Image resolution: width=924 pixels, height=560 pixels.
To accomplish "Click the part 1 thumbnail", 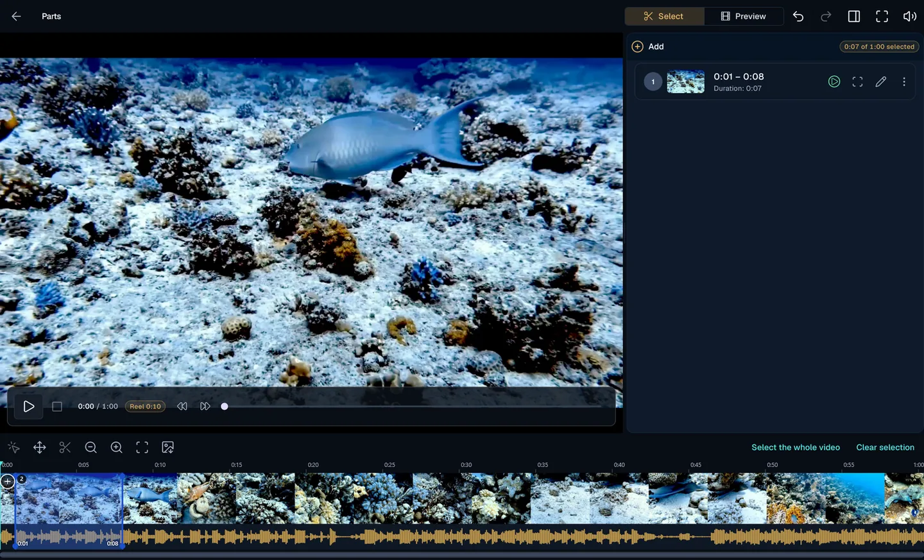I will (685, 81).
